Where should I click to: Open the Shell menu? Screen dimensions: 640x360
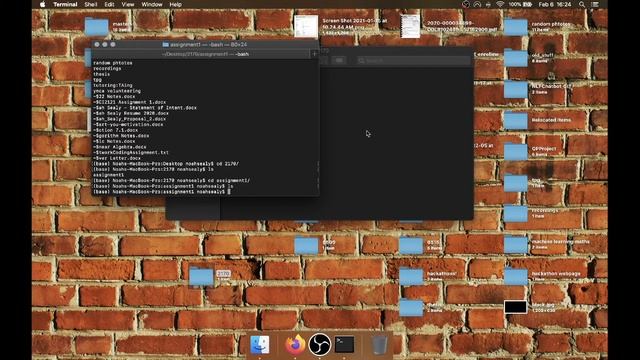91,4
